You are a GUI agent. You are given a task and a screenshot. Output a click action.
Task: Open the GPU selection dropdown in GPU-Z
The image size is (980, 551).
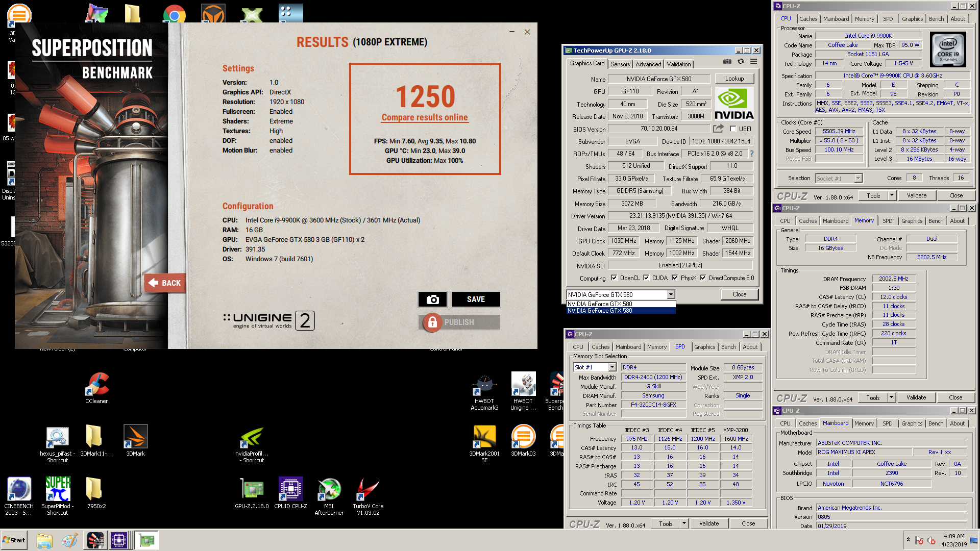coord(671,295)
